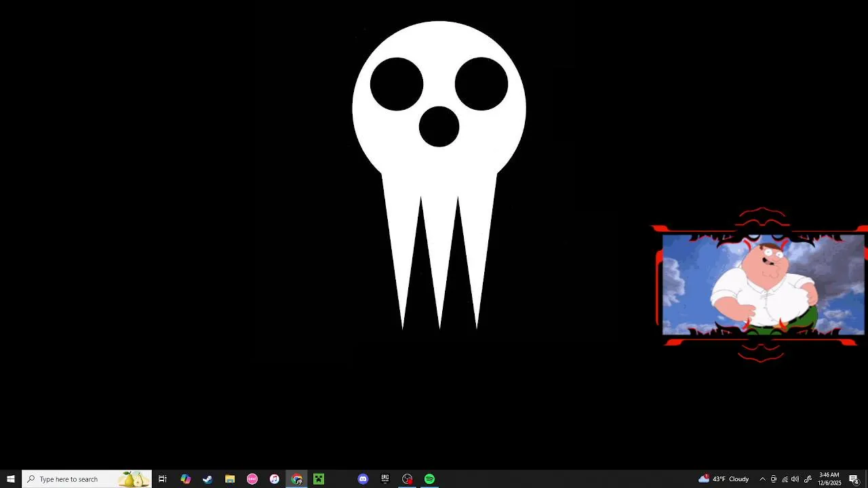Click the Show desktop strip
Screen dimensions: 868x488
click(866, 479)
